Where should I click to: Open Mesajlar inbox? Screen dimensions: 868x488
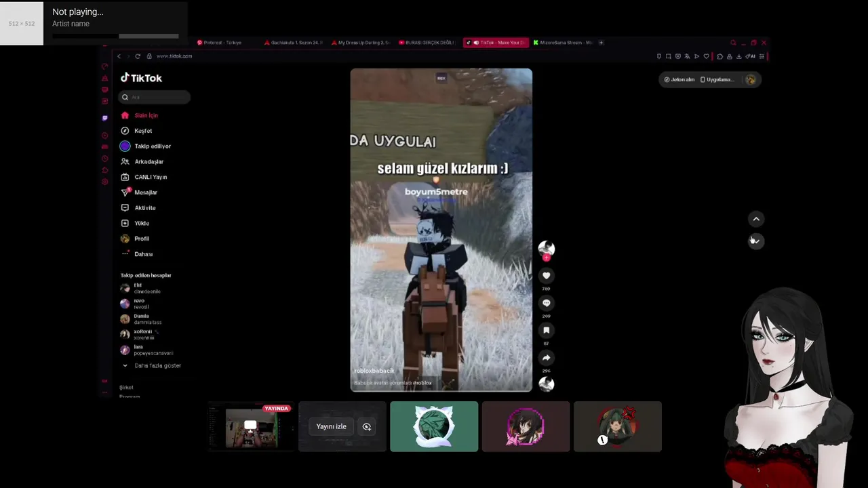[139, 192]
